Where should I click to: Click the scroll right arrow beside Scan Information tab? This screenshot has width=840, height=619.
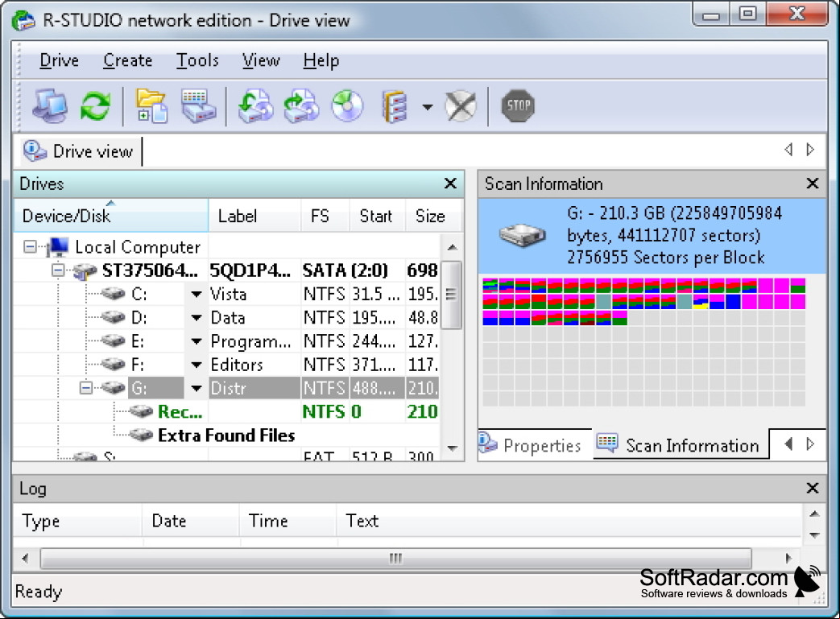tap(810, 444)
